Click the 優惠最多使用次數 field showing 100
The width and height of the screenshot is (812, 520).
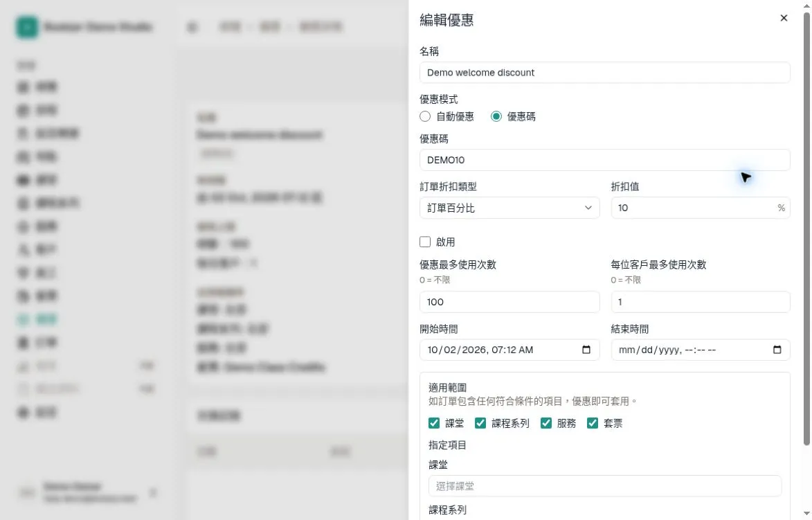pyautogui.click(x=509, y=302)
